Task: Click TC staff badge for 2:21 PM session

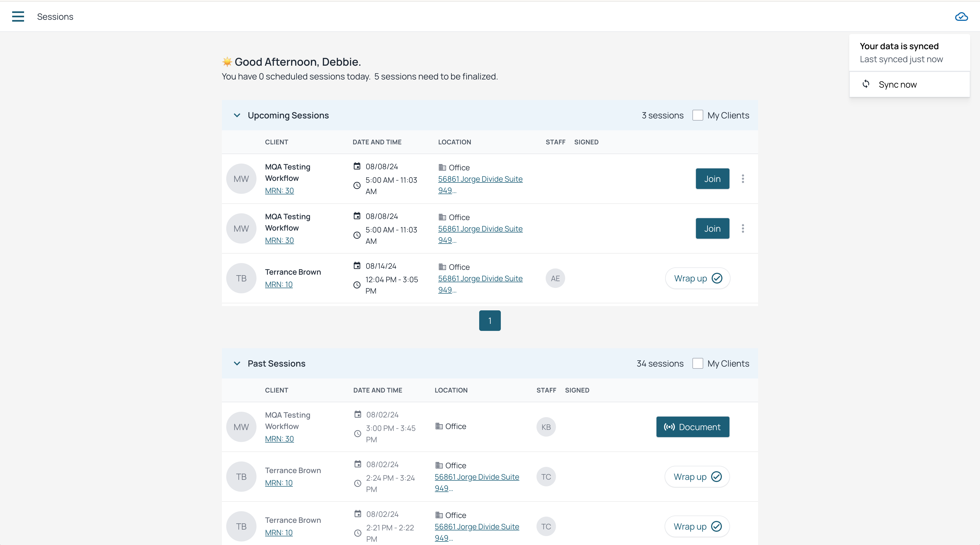Action: pos(546,527)
